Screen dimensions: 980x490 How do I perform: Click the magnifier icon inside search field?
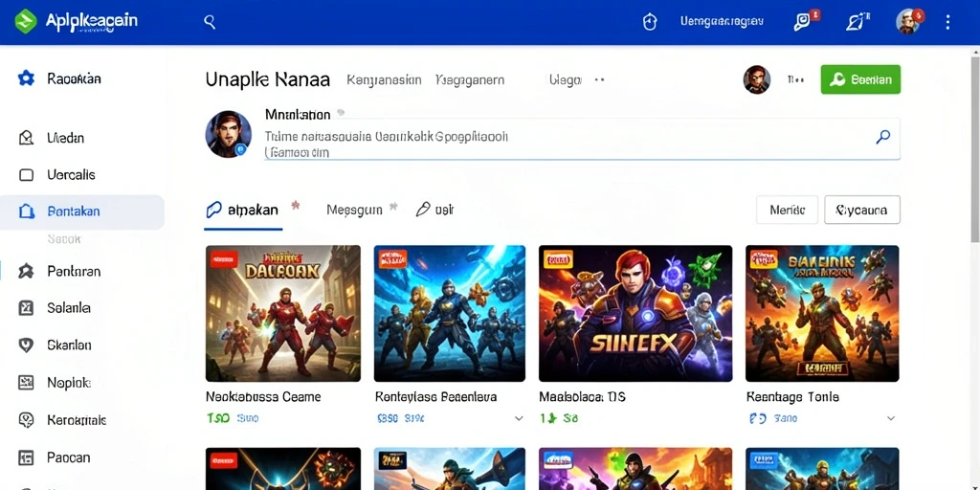pyautogui.click(x=882, y=137)
